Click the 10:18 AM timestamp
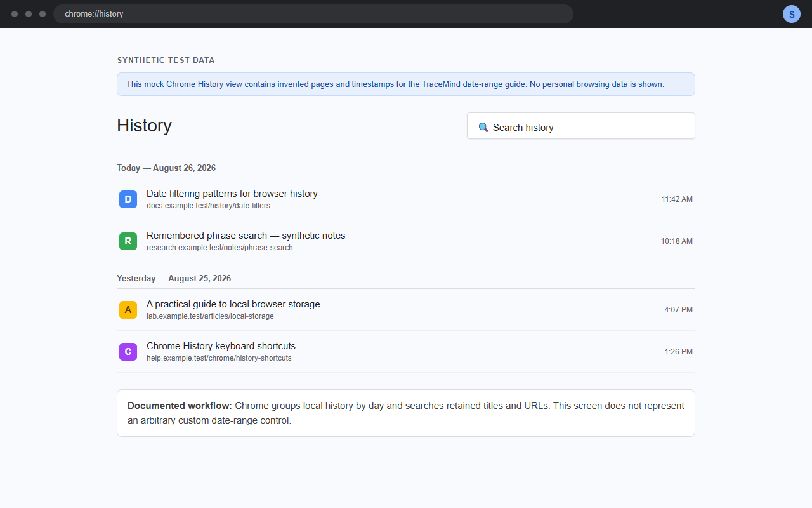The width and height of the screenshot is (812, 508). pos(677,241)
